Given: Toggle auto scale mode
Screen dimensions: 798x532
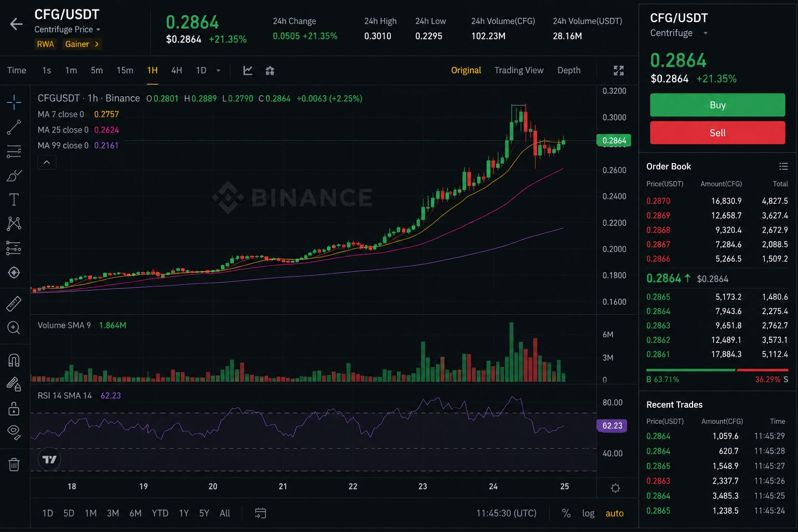Looking at the screenshot, I should [x=615, y=513].
